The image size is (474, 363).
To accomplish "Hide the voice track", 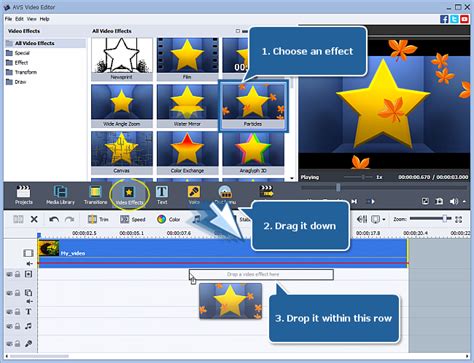I will [9, 343].
